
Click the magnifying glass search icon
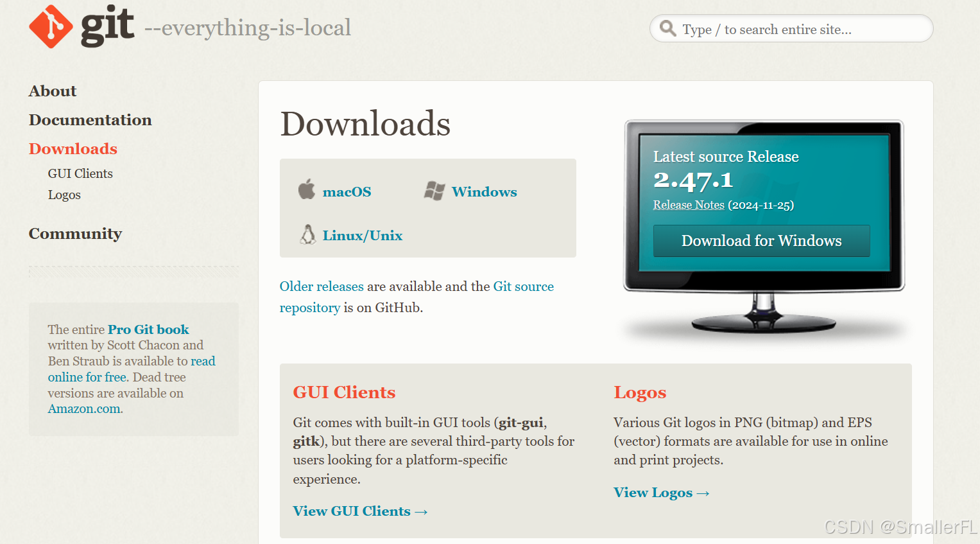point(668,28)
